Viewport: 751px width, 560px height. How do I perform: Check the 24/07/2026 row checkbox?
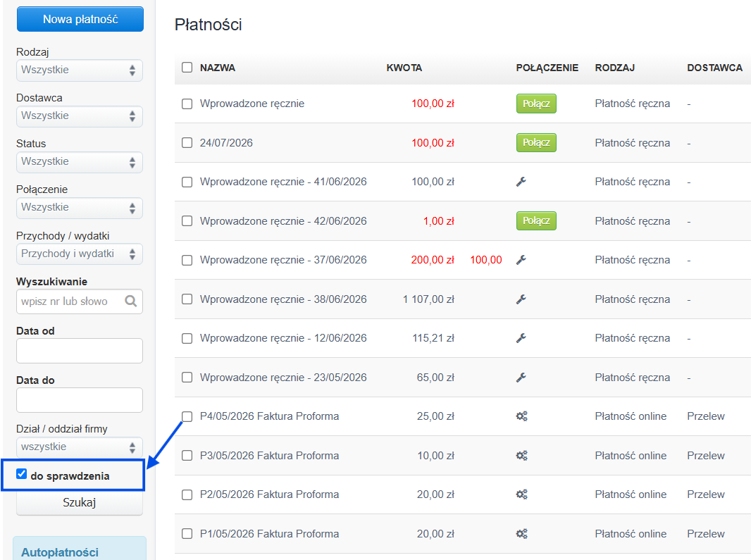click(187, 143)
